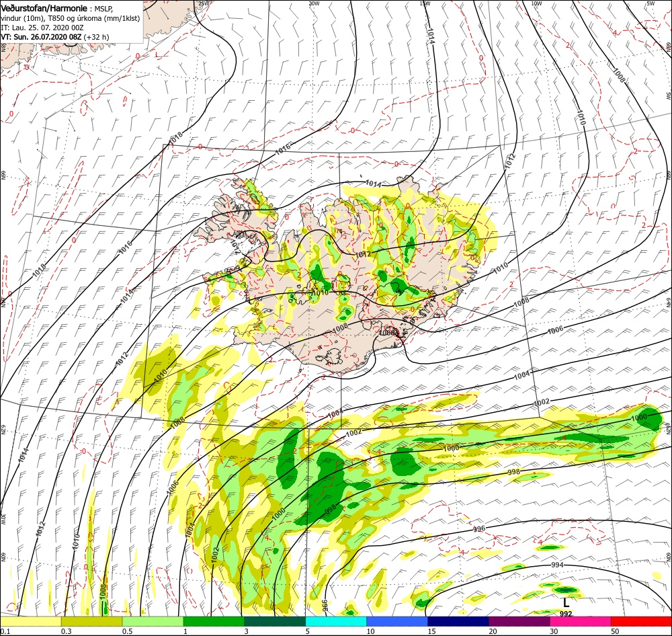Click the '20' legend value
This screenshot has width=672, height=636.
pos(493,631)
